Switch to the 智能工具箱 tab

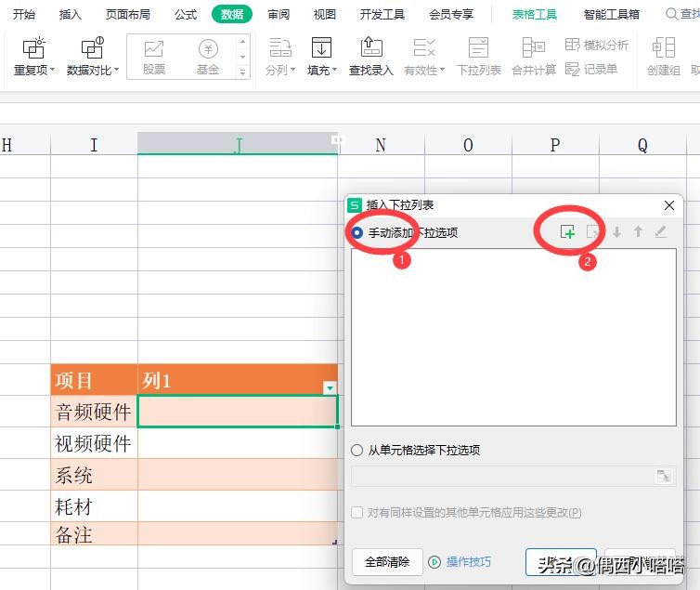tap(611, 14)
